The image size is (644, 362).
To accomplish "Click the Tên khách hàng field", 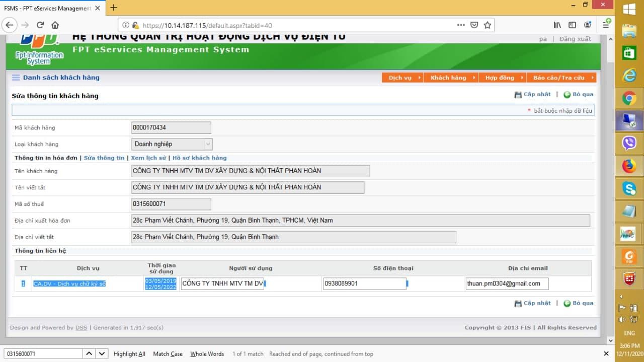I will (x=251, y=171).
